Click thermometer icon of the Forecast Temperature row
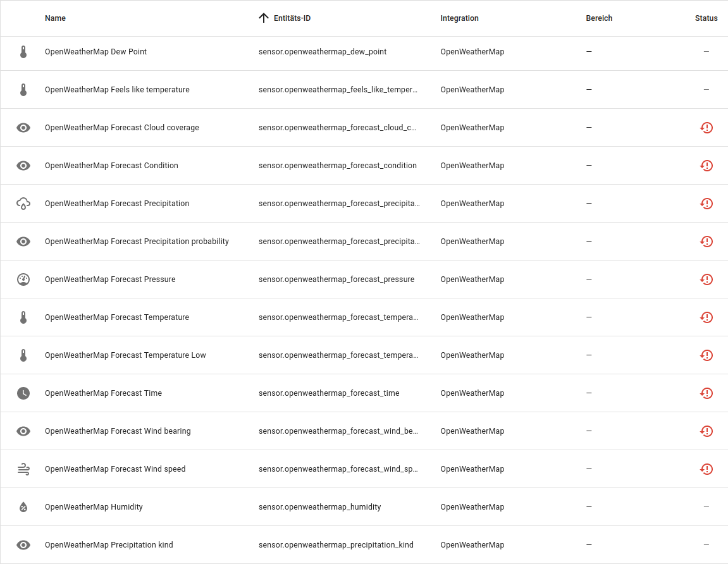 pyautogui.click(x=23, y=317)
